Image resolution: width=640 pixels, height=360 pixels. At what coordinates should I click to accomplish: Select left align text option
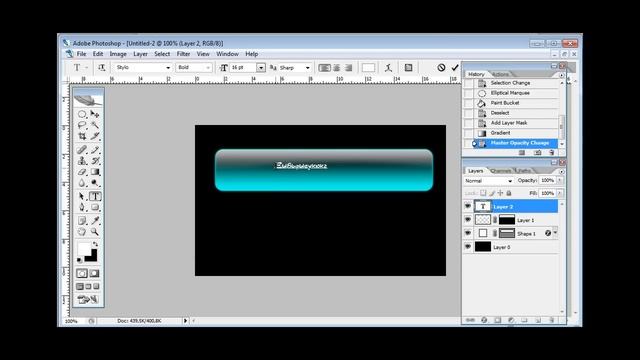pos(324,68)
